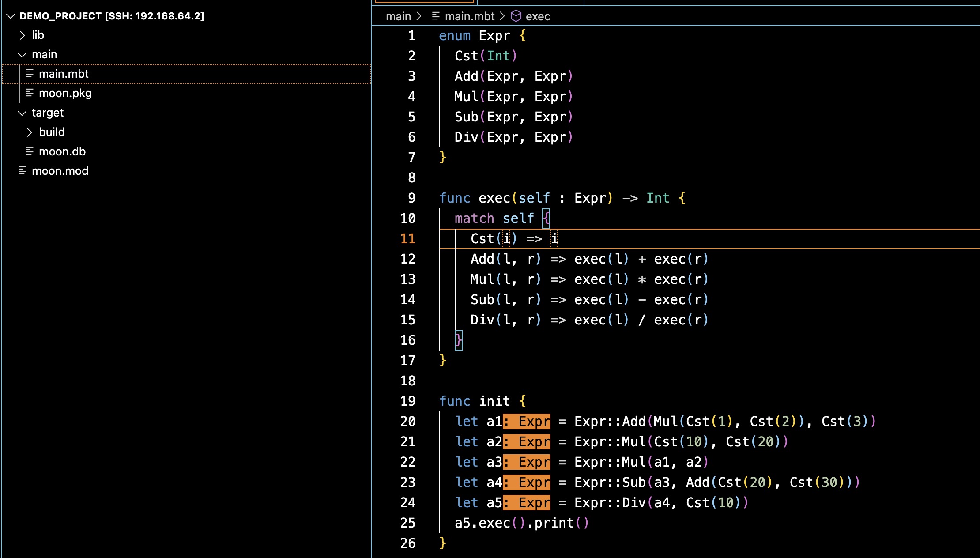Click the exec symbol cube icon in breadcrumb

516,16
